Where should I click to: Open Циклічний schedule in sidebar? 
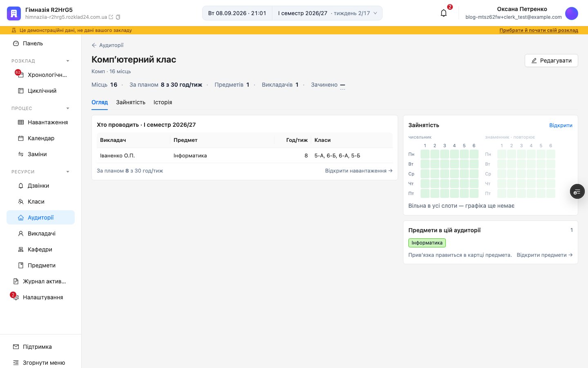click(x=41, y=91)
